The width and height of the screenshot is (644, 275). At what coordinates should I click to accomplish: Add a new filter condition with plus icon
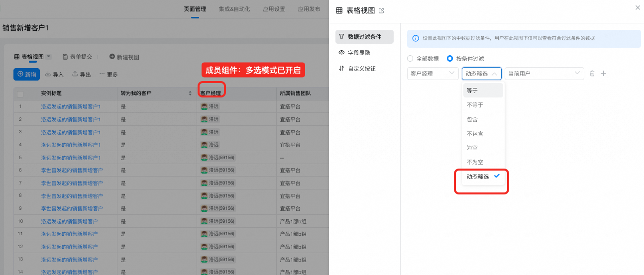click(603, 74)
